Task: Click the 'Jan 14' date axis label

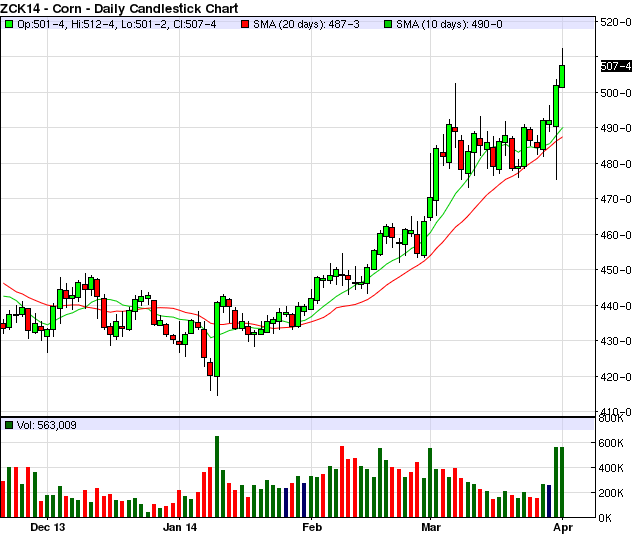Action: [180, 527]
